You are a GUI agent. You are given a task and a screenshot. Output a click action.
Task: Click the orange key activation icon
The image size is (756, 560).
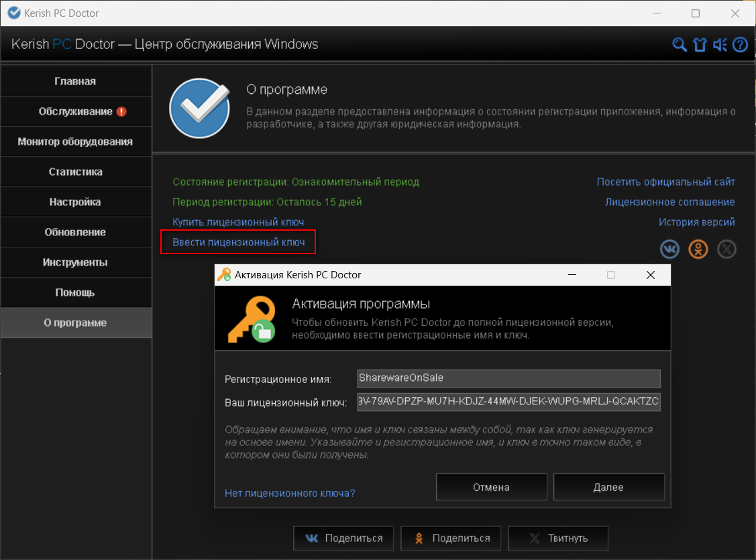(252, 319)
